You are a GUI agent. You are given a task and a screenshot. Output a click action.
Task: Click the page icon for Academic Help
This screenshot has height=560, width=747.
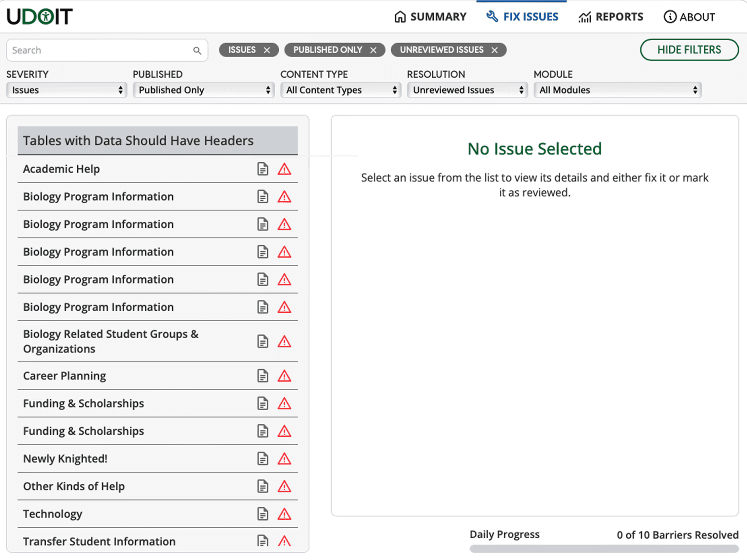tap(262, 169)
